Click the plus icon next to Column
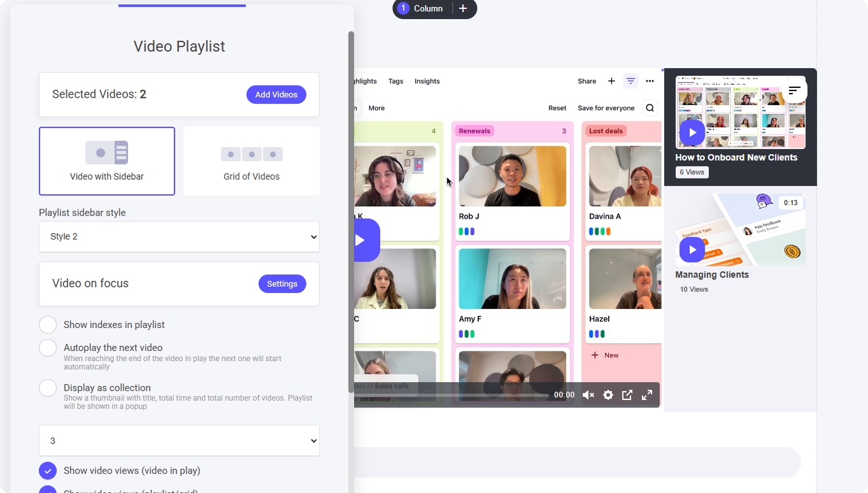 click(x=463, y=8)
